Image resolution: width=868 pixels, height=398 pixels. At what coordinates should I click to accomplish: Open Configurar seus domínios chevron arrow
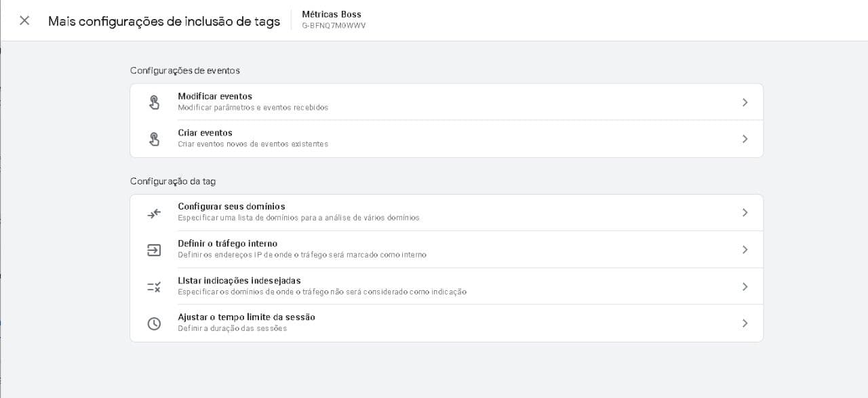point(745,213)
